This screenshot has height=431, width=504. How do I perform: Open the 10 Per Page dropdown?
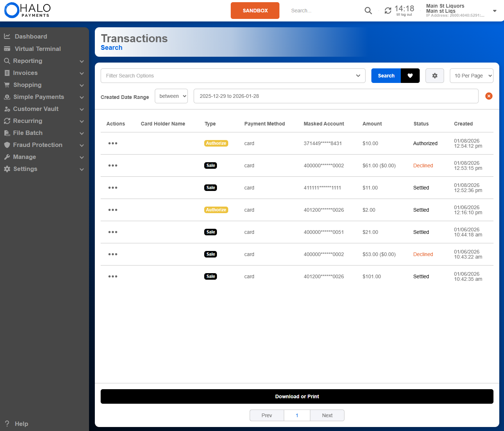coord(471,76)
